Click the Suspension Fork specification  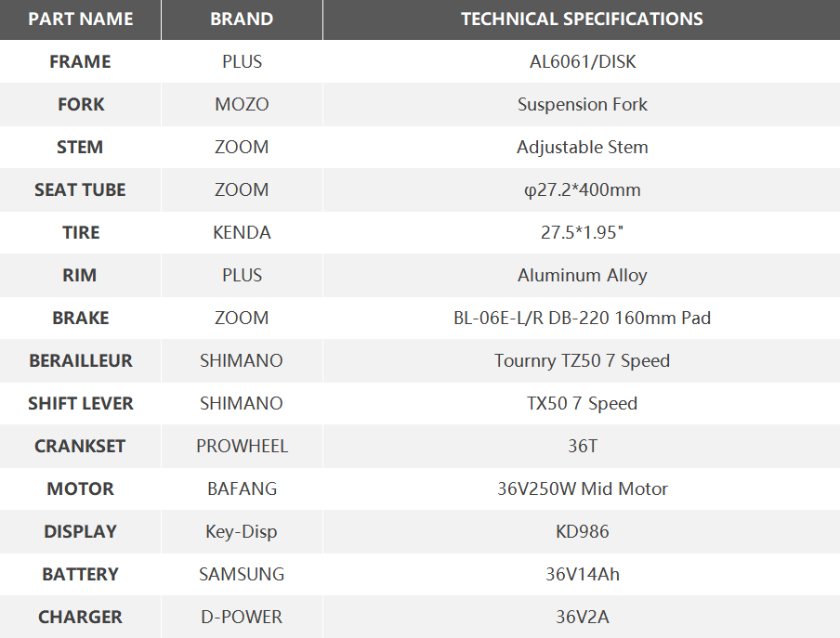[582, 105]
